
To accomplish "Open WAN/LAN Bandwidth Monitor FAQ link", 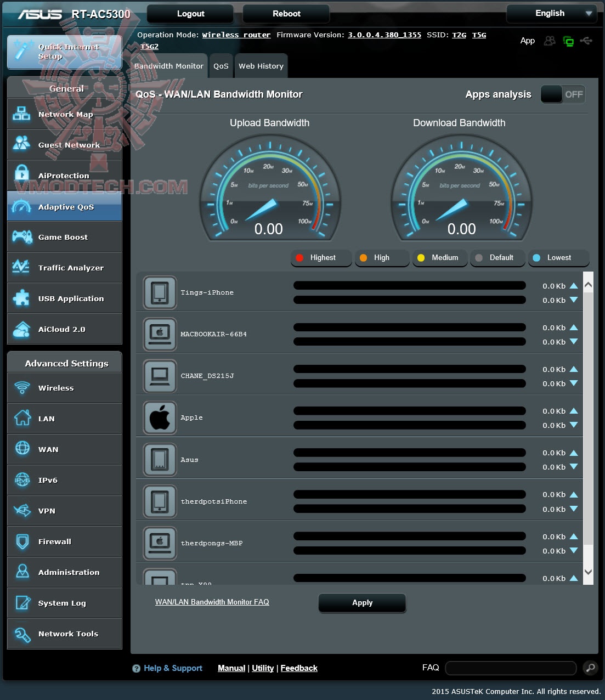I will pos(212,602).
